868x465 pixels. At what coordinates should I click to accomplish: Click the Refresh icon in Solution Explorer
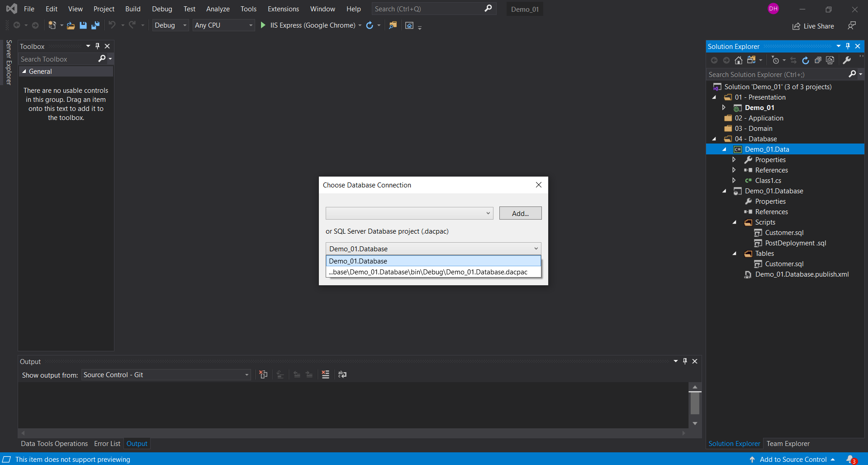coord(806,60)
